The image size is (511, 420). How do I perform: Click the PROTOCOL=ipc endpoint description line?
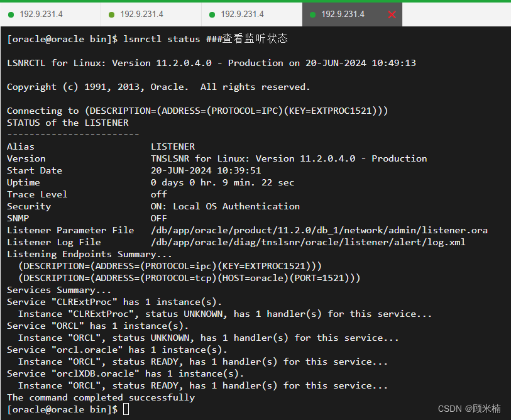point(170,267)
